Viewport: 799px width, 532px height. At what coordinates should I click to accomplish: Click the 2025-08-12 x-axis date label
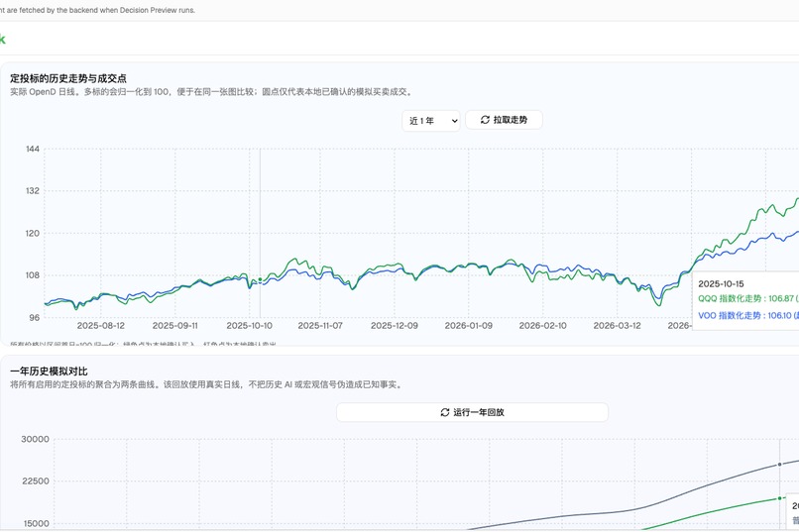101,326
